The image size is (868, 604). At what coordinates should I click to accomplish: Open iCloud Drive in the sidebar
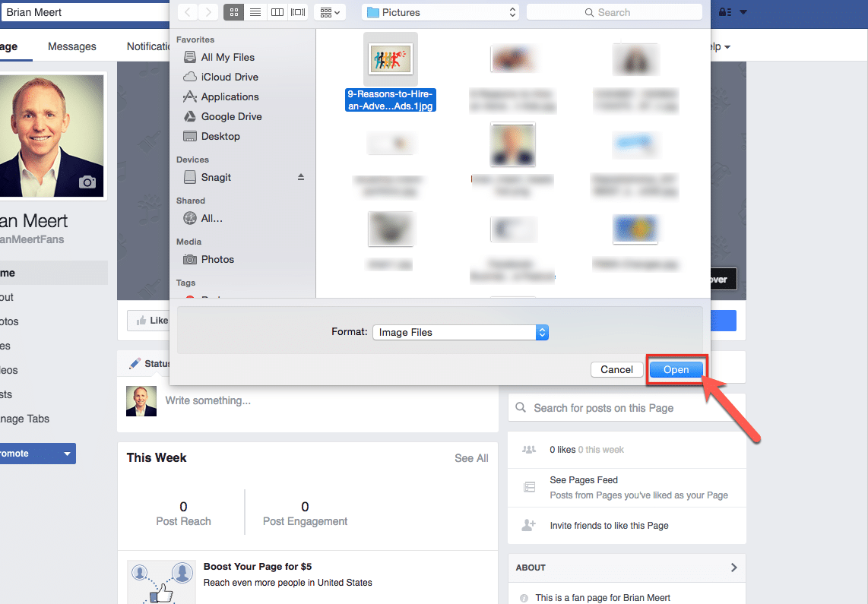point(226,76)
